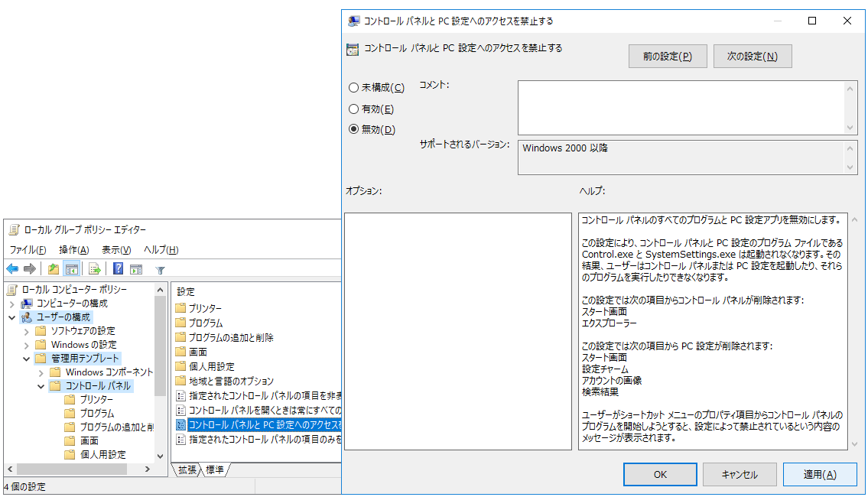Collapse コントロール パネル tree node
The image size is (868, 497).
[x=41, y=386]
